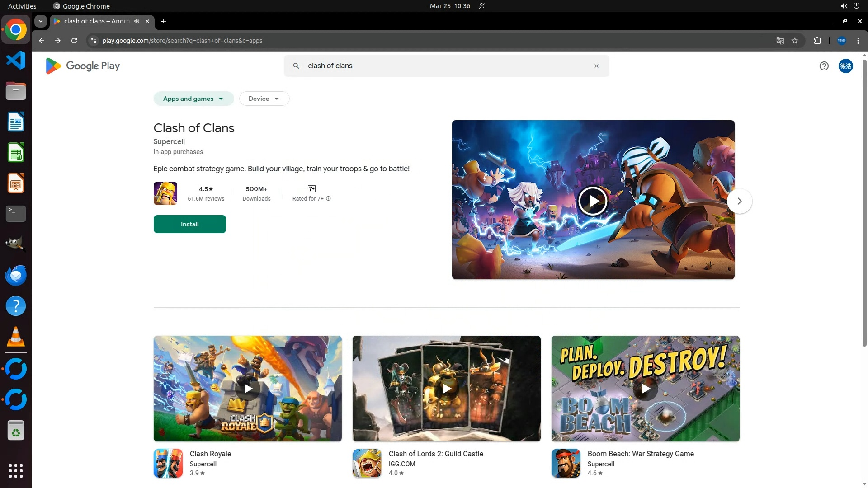Open the Activities overview menu

coord(22,6)
